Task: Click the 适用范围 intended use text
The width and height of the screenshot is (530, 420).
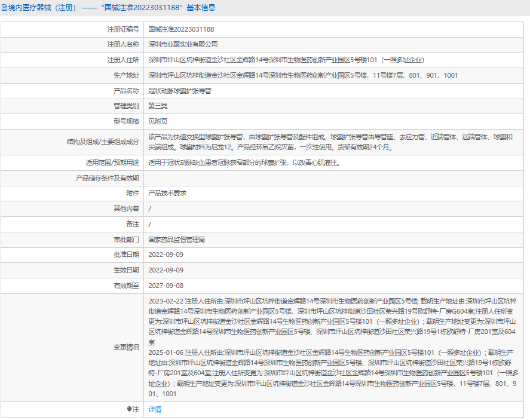Action: pos(246,163)
